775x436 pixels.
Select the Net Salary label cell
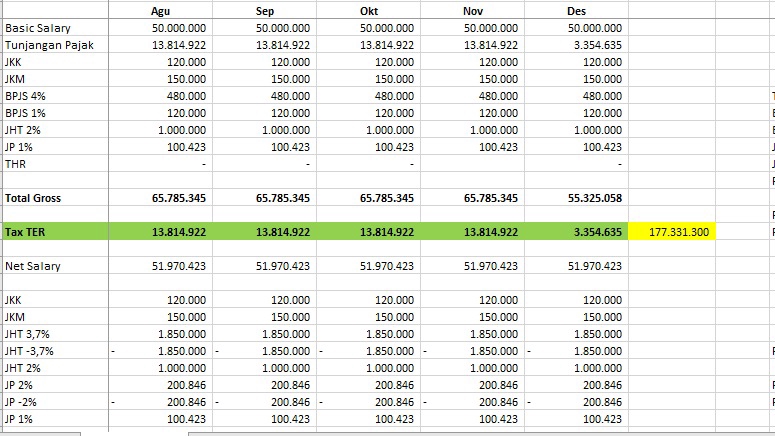[x=55, y=266]
